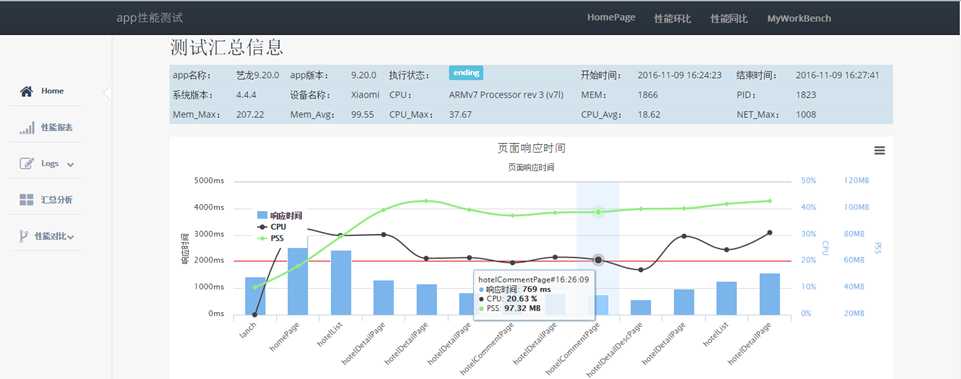Select the Home sidebar label
Viewport: 961px width, 379px height.
coord(52,91)
